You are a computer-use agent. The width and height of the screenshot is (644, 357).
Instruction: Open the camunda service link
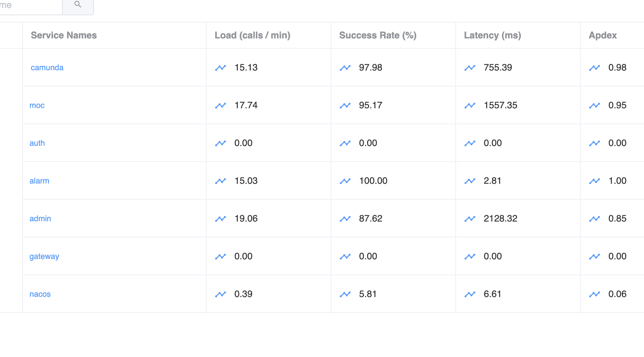[x=47, y=68]
